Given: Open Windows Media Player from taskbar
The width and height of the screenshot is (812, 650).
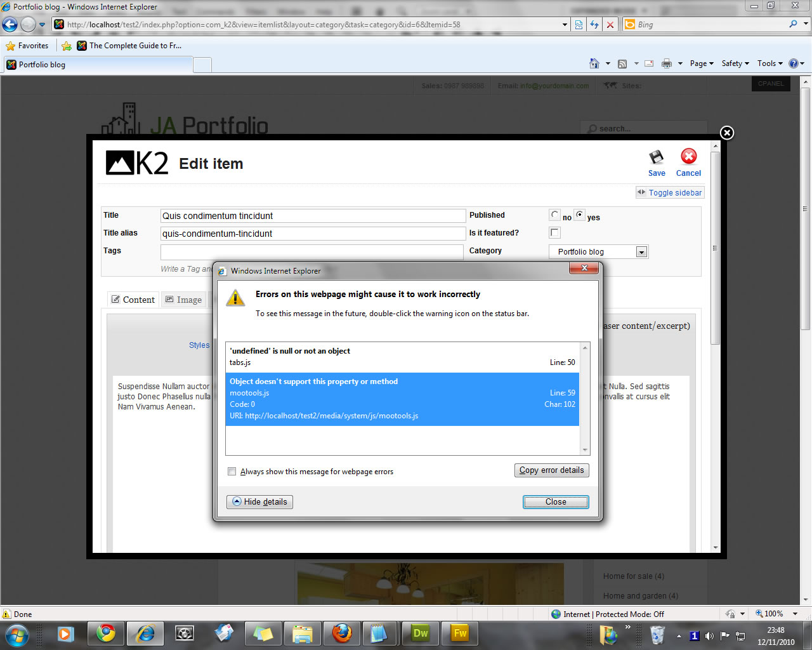Looking at the screenshot, I should click(65, 633).
